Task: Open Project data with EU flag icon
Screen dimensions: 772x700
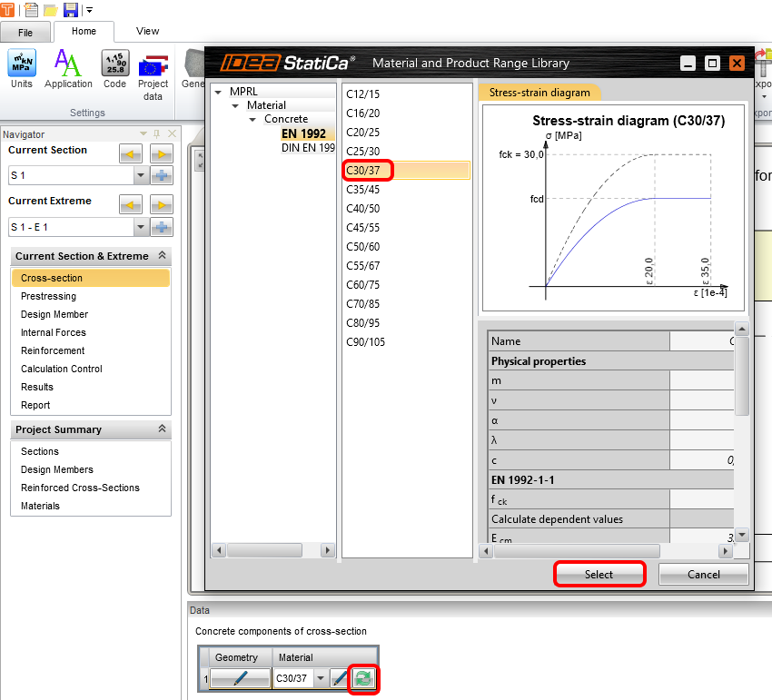Action: [153, 69]
